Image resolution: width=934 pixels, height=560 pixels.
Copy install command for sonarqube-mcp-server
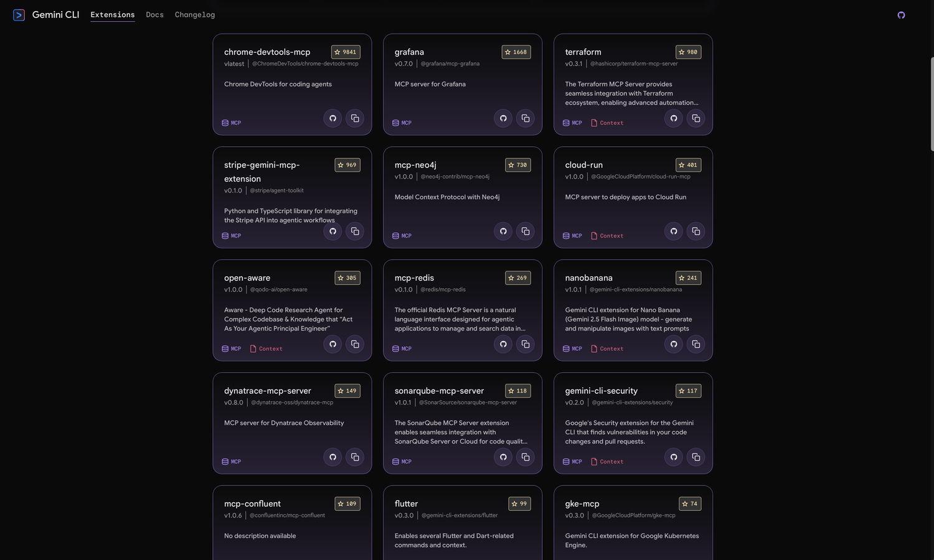(x=526, y=457)
